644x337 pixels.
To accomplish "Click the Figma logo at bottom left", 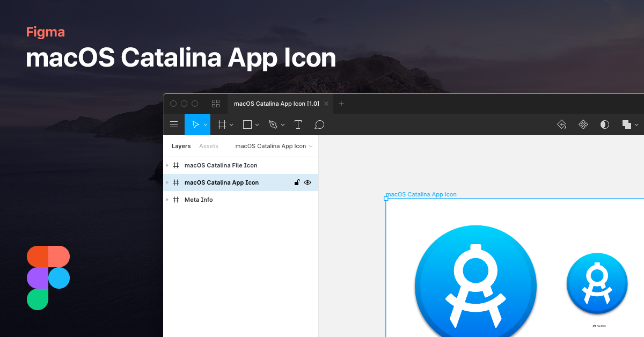I will 48,278.
